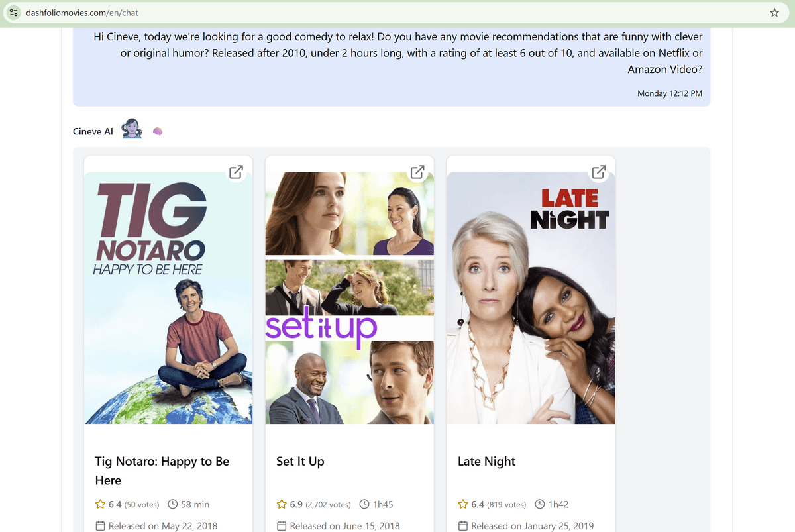Screen dimensions: 795x532
Task: Click the 6.4 (819 votes) rating text
Action: pyautogui.click(x=499, y=504)
